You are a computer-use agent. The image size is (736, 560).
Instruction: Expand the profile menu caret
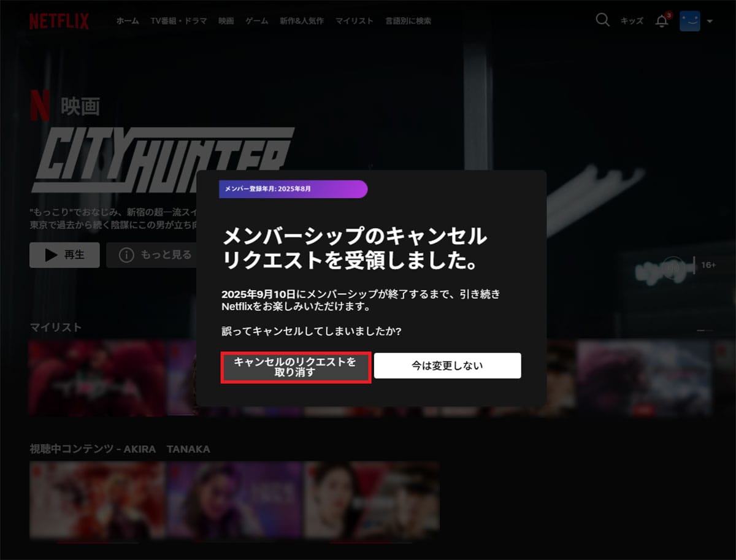(x=710, y=21)
